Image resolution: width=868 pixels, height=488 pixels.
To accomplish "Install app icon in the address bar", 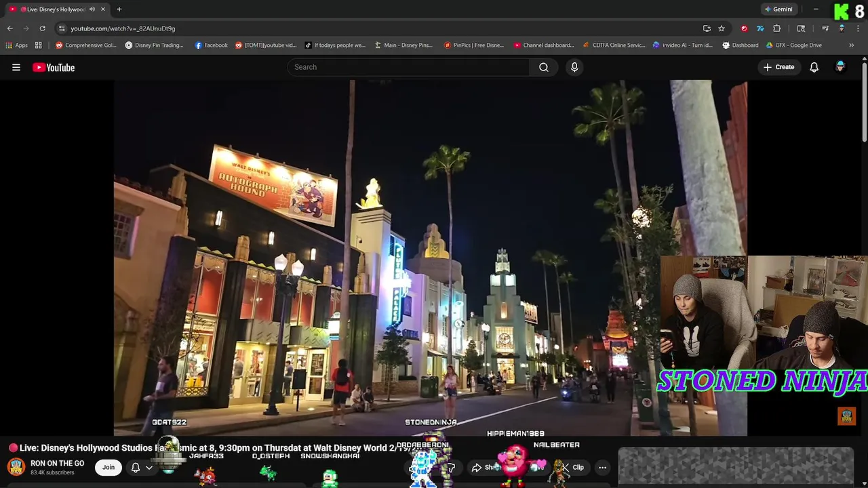I will (x=707, y=28).
